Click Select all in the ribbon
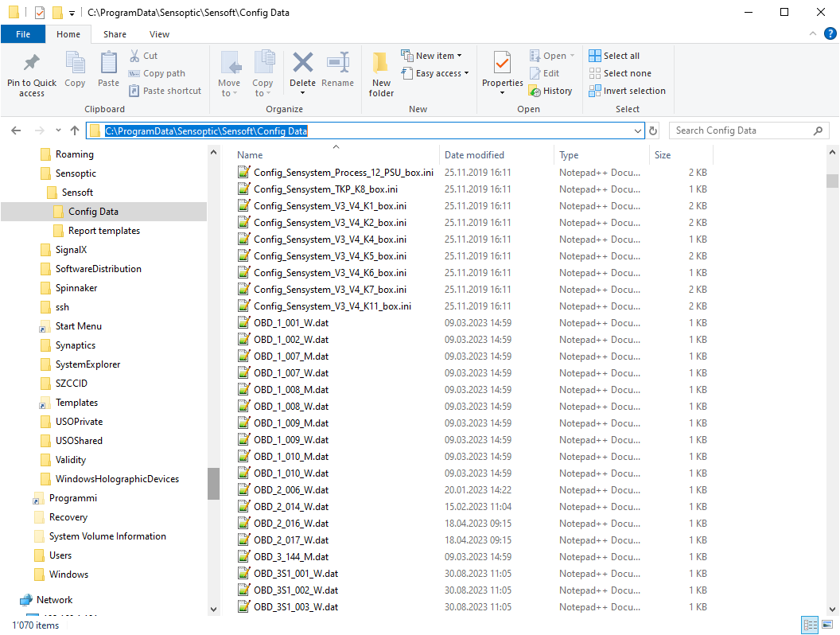Viewport: 840px width, 635px height. [x=614, y=56]
